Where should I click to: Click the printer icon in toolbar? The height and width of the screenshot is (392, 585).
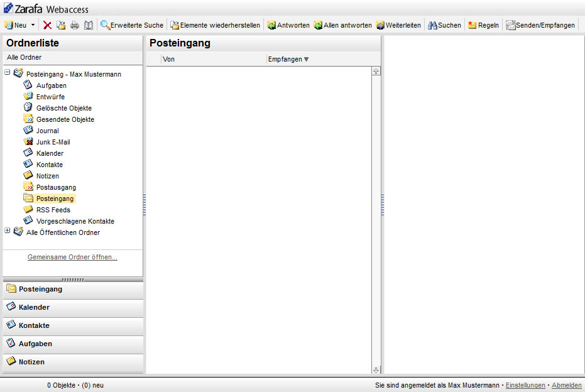pos(75,25)
